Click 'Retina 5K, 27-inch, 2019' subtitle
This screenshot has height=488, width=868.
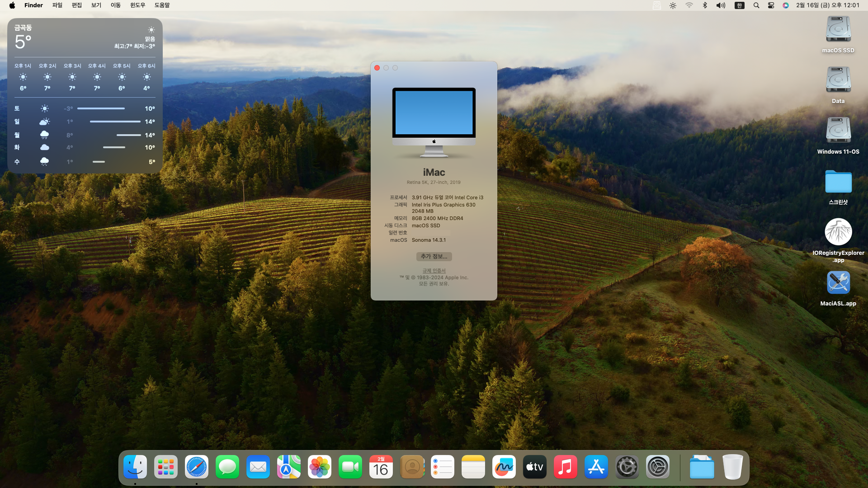(434, 183)
